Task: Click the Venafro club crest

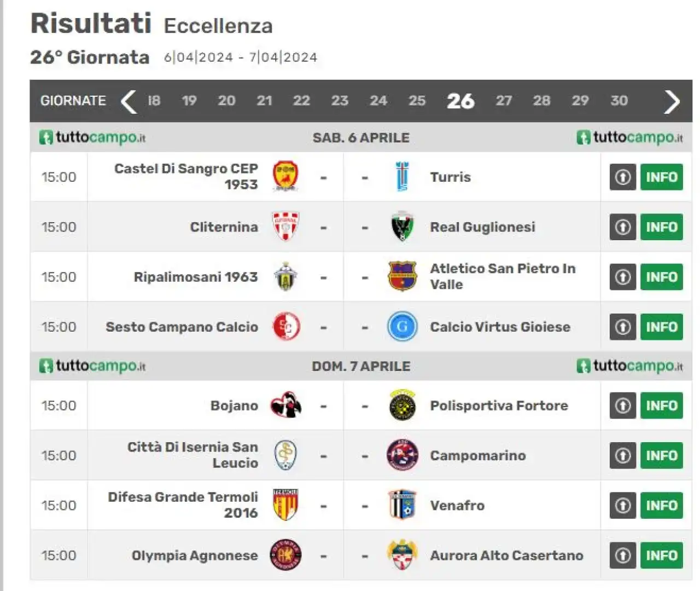Action: (x=402, y=505)
